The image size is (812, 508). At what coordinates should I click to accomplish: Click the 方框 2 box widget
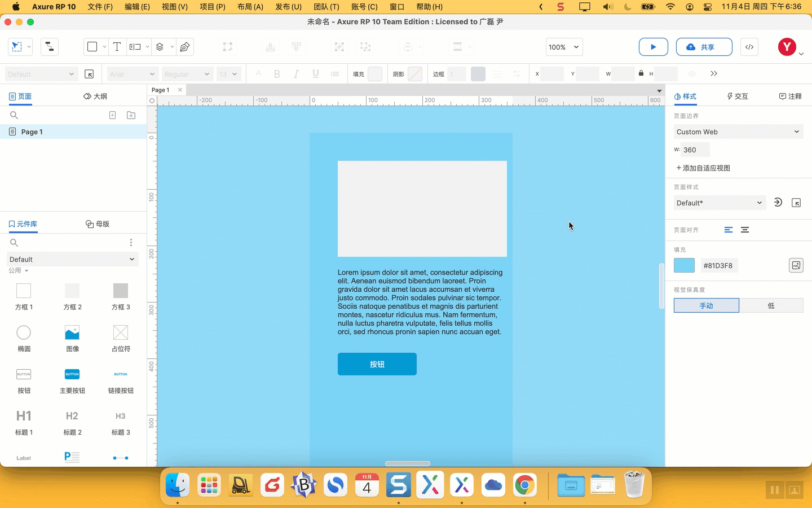pyautogui.click(x=72, y=297)
